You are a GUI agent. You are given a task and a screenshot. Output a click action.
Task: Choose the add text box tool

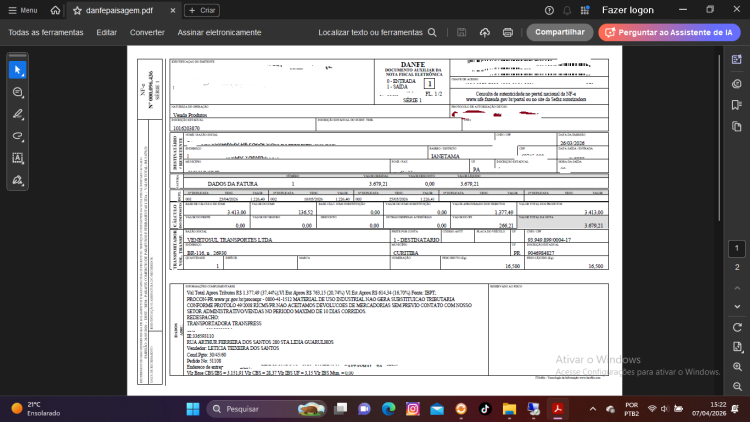[x=18, y=158]
